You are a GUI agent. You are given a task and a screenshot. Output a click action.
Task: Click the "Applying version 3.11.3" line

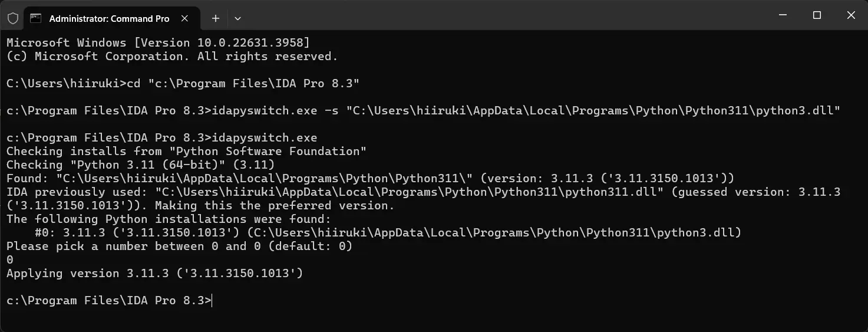pyautogui.click(x=154, y=274)
